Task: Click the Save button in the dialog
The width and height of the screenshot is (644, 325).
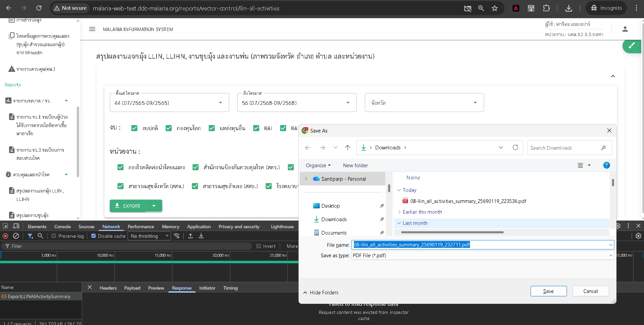Action: tap(548, 291)
